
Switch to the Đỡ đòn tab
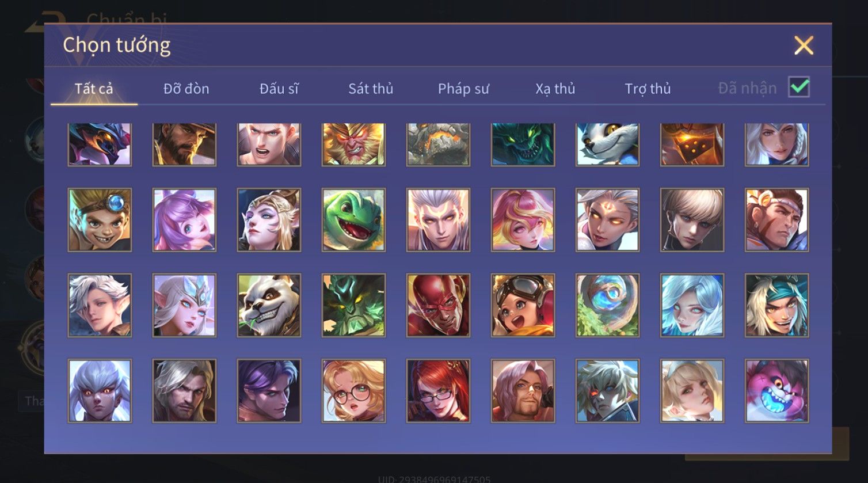coord(186,89)
